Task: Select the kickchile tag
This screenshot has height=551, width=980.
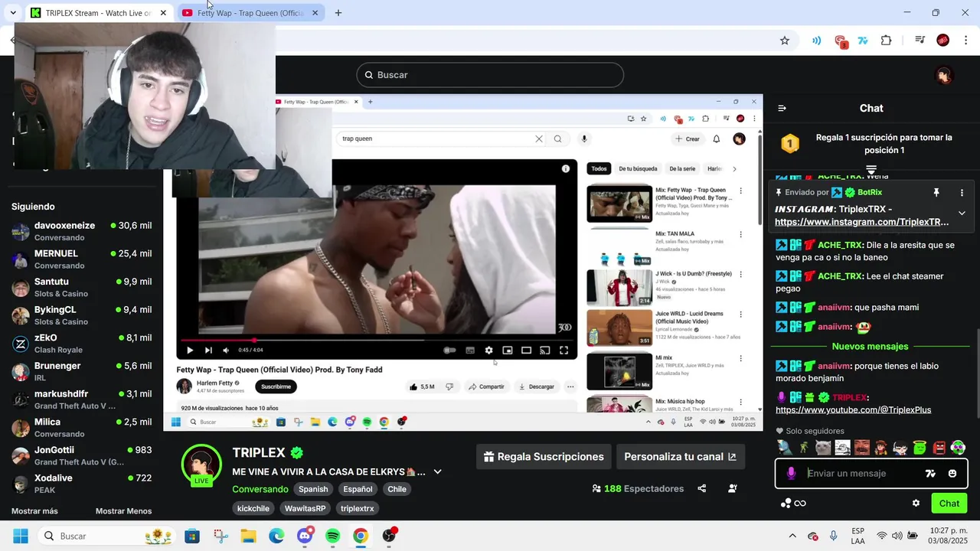Action: click(253, 508)
